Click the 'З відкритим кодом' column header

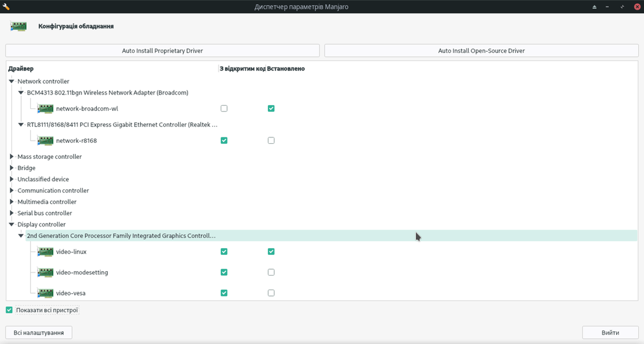242,69
